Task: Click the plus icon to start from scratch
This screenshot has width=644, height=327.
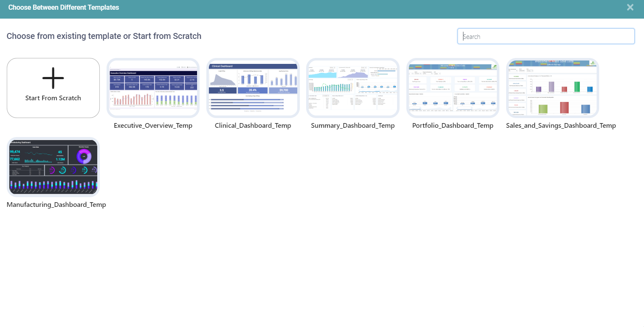Action: (53, 78)
